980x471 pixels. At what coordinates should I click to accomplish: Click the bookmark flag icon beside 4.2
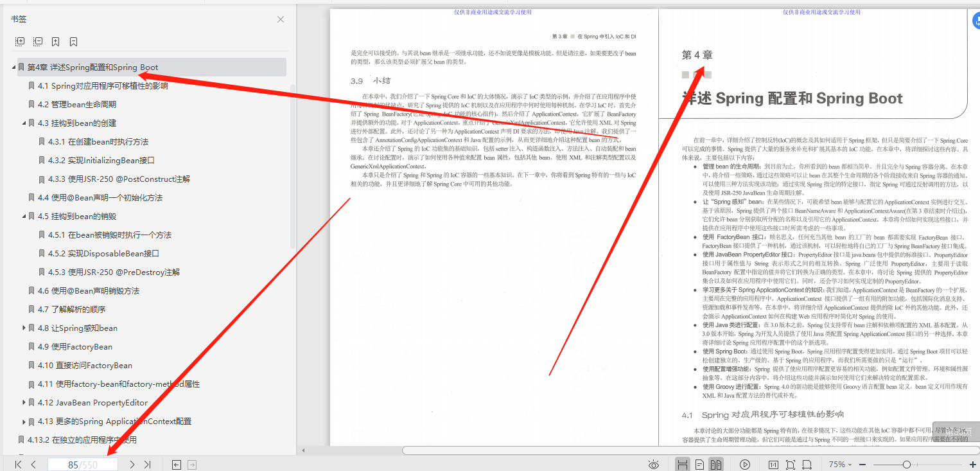pyautogui.click(x=31, y=104)
